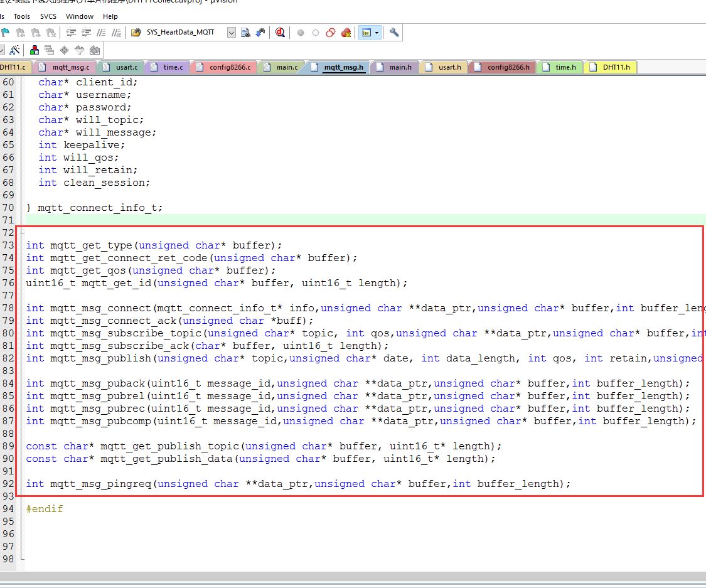The image size is (706, 588).
Task: Click the SYS_HeartData_MQTT search text field
Action: pyautogui.click(x=185, y=33)
